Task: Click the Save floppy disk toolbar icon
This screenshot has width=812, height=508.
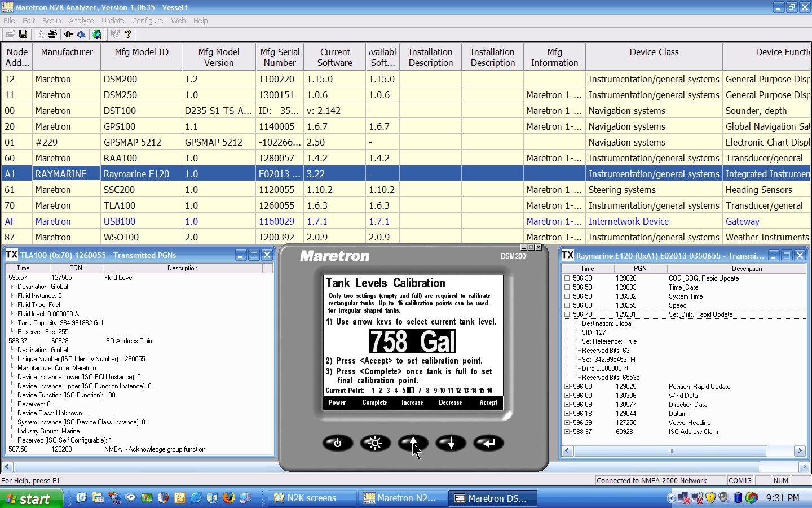Action: click(x=23, y=34)
